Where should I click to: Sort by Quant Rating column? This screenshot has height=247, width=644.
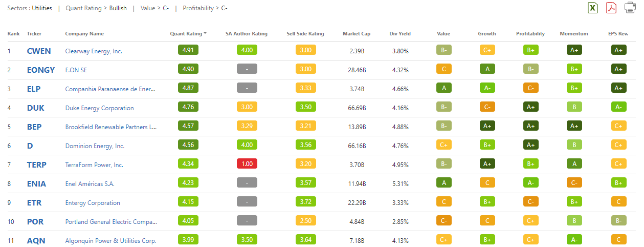(188, 34)
